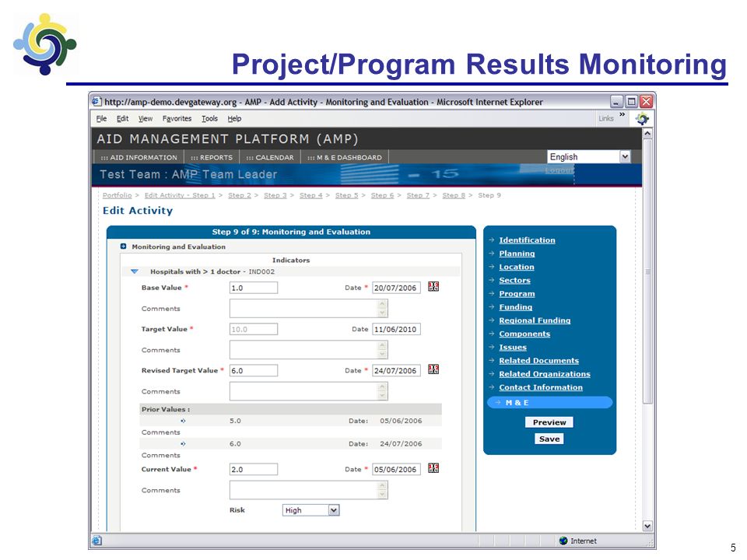Expand the Links toolbar chevron
Image resolution: width=747 pixels, height=560 pixels.
[x=622, y=115]
